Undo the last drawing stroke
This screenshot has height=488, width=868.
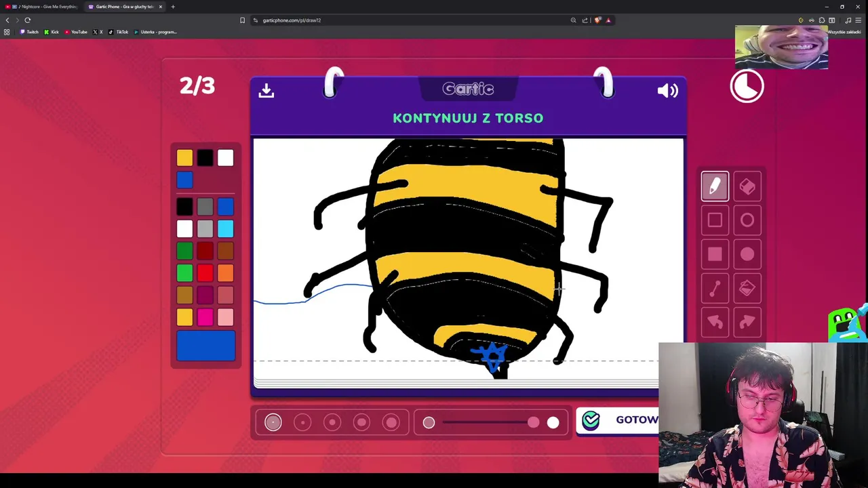pyautogui.click(x=715, y=323)
